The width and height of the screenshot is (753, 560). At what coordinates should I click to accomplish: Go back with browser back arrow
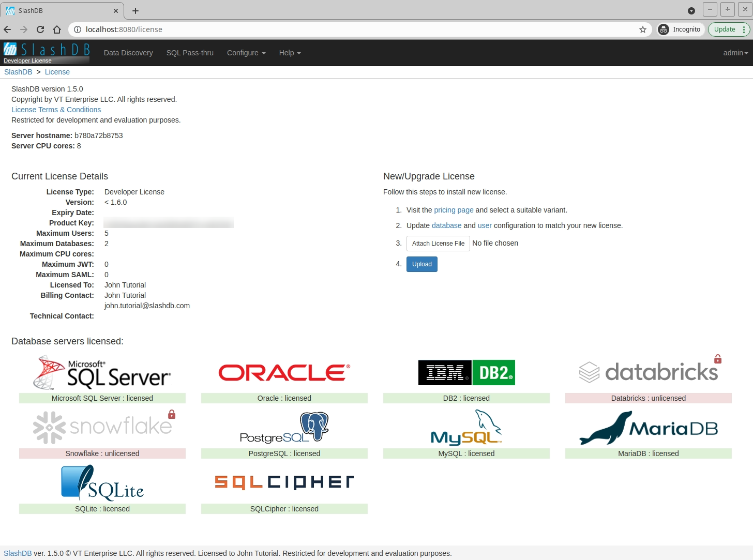click(7, 29)
